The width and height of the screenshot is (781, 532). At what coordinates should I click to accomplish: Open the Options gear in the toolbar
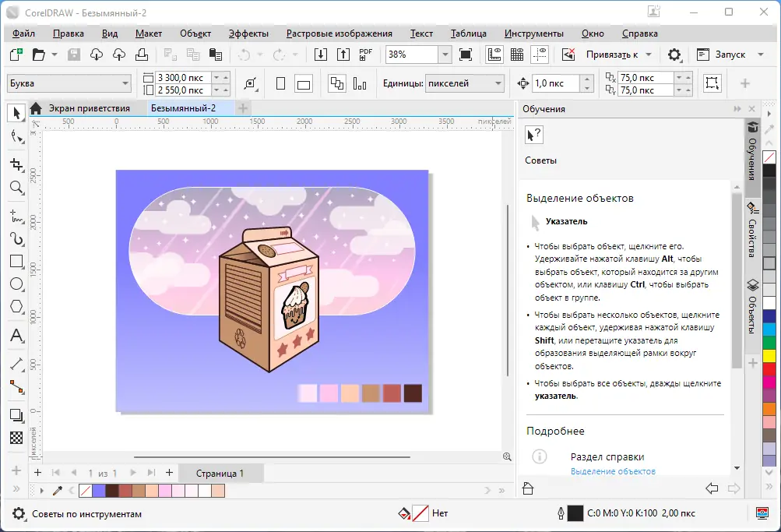click(674, 55)
